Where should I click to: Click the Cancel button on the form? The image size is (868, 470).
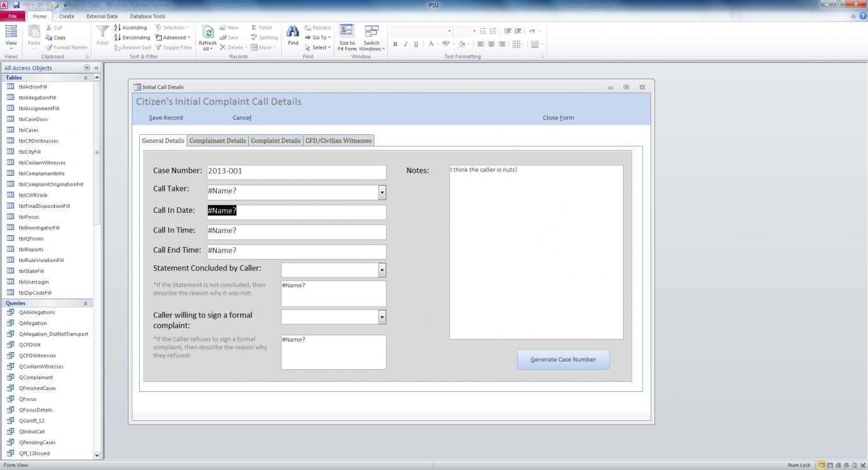pyautogui.click(x=242, y=118)
